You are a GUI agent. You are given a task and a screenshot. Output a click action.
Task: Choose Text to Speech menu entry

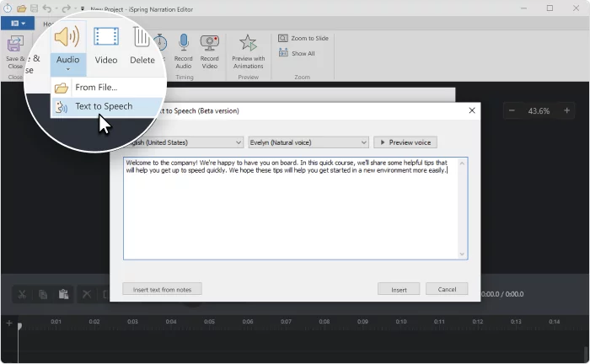(107, 106)
